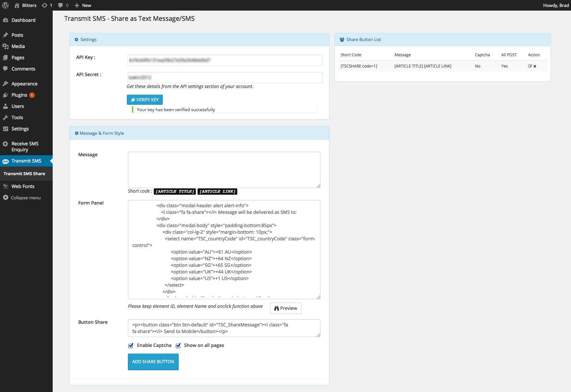This screenshot has height=392, width=571.
Task: Click the Message cell in the share list row
Action: [x=423, y=66]
